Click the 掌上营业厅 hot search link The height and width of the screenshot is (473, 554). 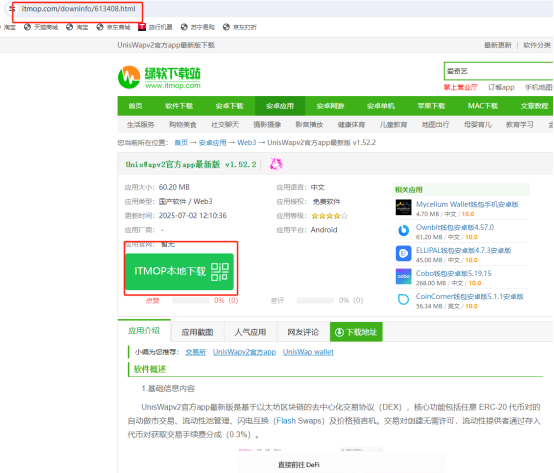(460, 87)
